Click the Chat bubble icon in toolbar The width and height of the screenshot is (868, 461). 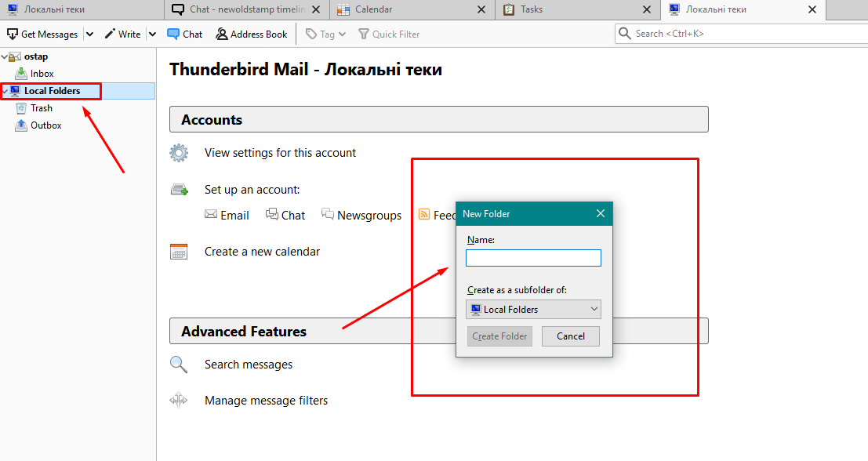tap(173, 34)
